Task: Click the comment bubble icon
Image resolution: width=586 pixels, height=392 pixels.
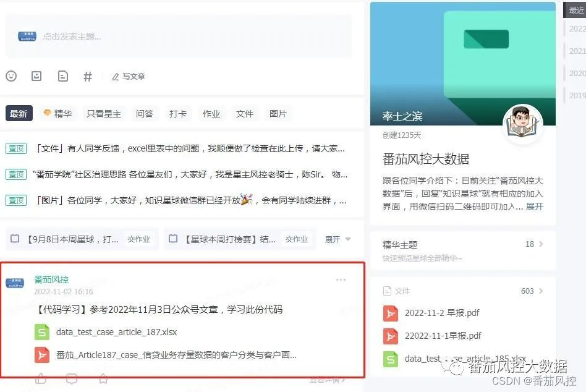Action: point(72,379)
